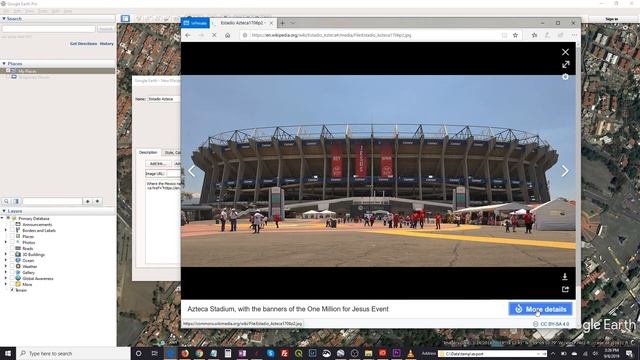Open search History in Google Earth
The image size is (640, 360).
click(107, 44)
